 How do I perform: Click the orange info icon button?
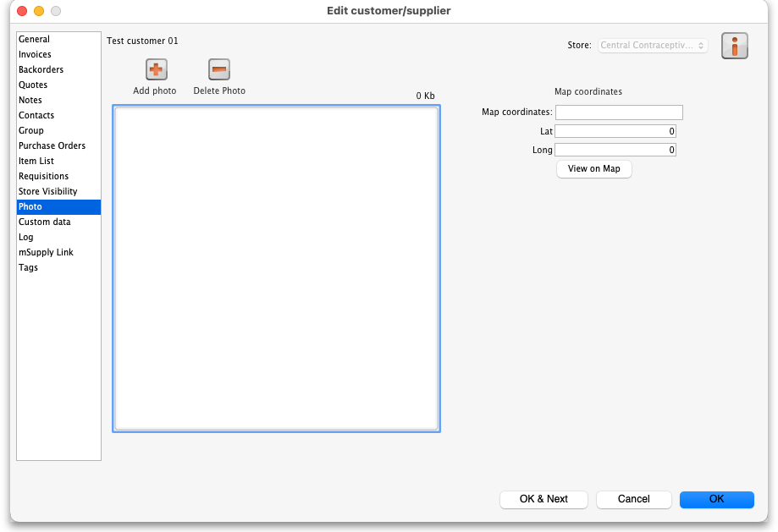coord(734,46)
